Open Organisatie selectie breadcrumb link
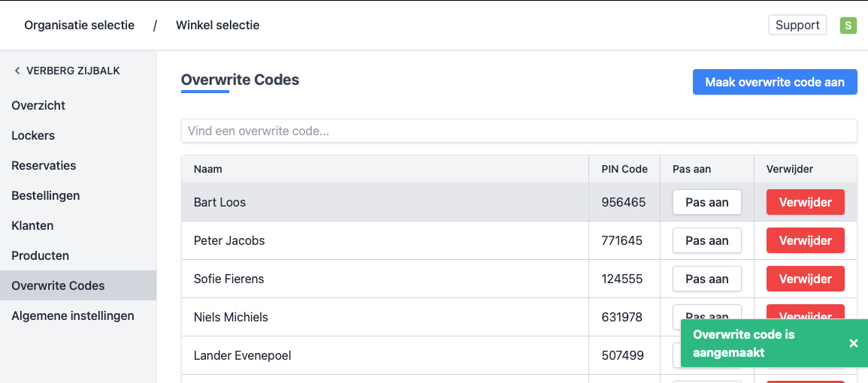Screen dimensions: 868x383 (x=80, y=25)
